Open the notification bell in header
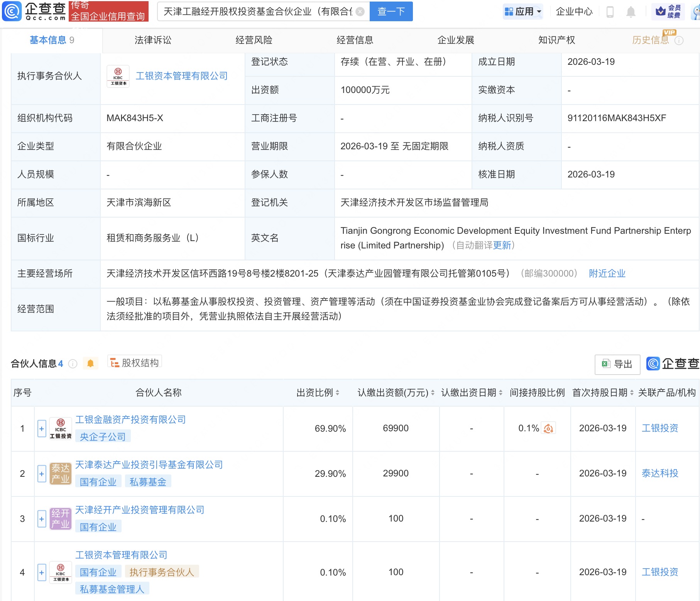This screenshot has width=700, height=601. 631,12
